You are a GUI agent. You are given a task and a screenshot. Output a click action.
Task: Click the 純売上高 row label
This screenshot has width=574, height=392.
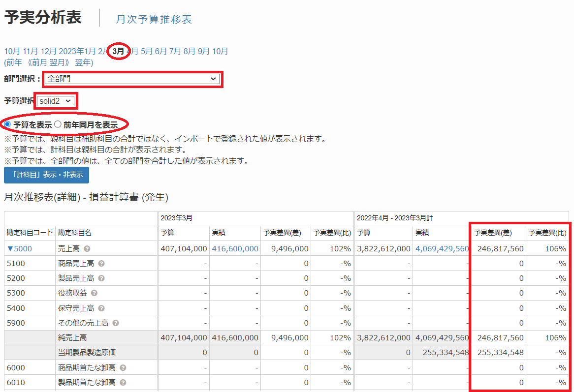click(x=72, y=337)
